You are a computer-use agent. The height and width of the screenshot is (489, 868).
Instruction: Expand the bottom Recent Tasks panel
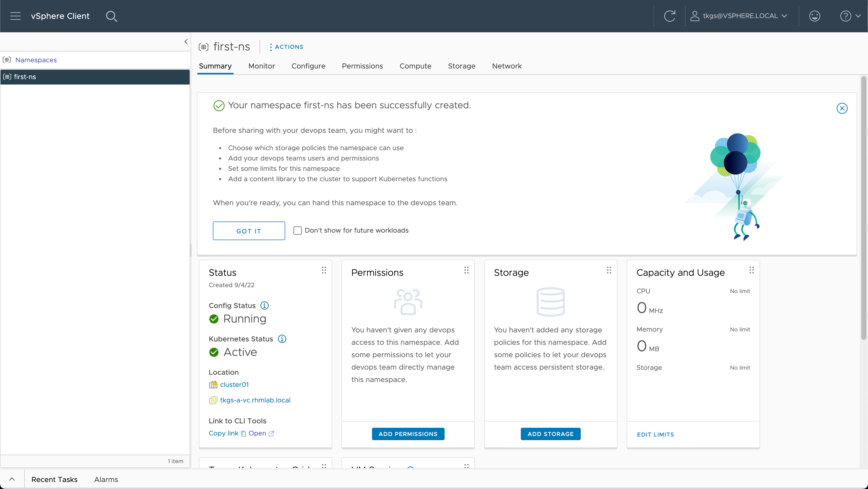tap(12, 479)
